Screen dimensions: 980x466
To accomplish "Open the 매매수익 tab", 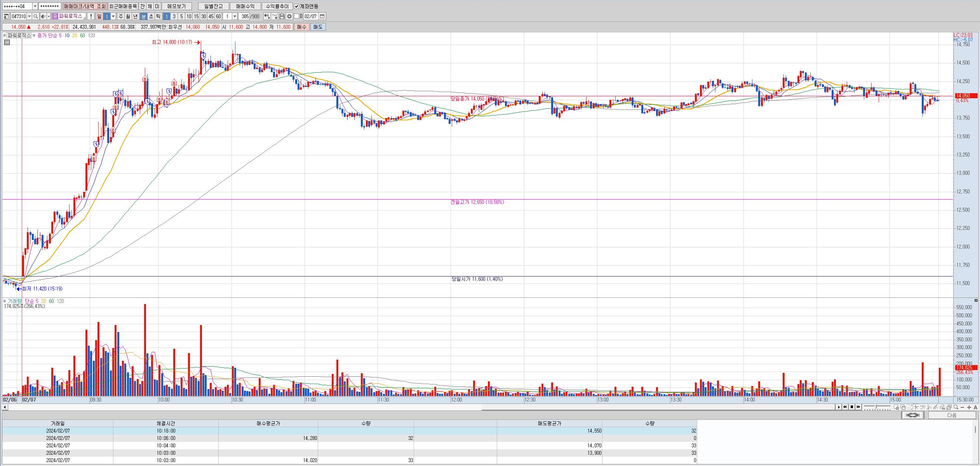I will pyautogui.click(x=245, y=6).
